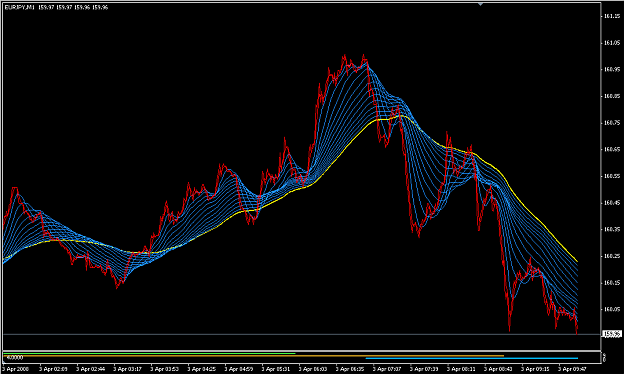Click the '3 Apr 04:25' time label
Screen dimensions: 625x375
[201, 369]
